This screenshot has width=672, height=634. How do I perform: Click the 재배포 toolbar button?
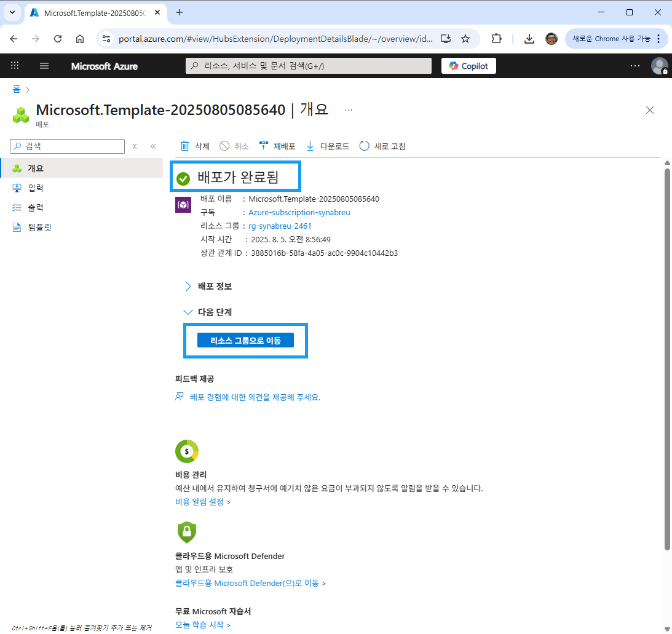(x=277, y=146)
